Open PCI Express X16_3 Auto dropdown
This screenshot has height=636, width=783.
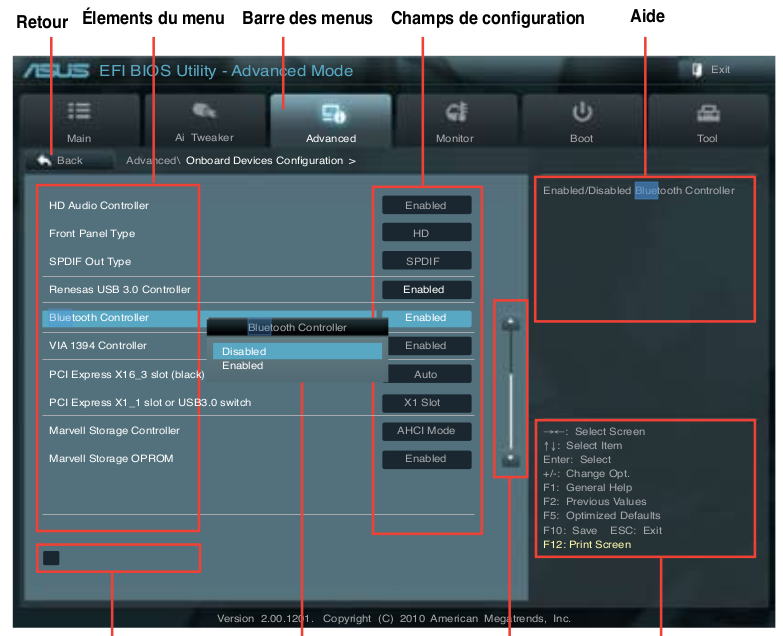pos(430,374)
